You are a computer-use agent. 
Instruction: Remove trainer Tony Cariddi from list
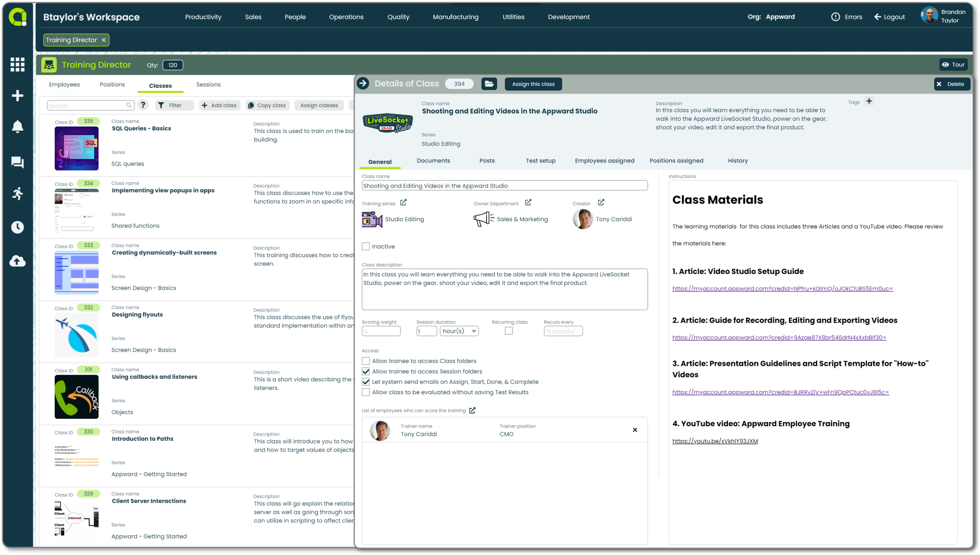pyautogui.click(x=635, y=430)
